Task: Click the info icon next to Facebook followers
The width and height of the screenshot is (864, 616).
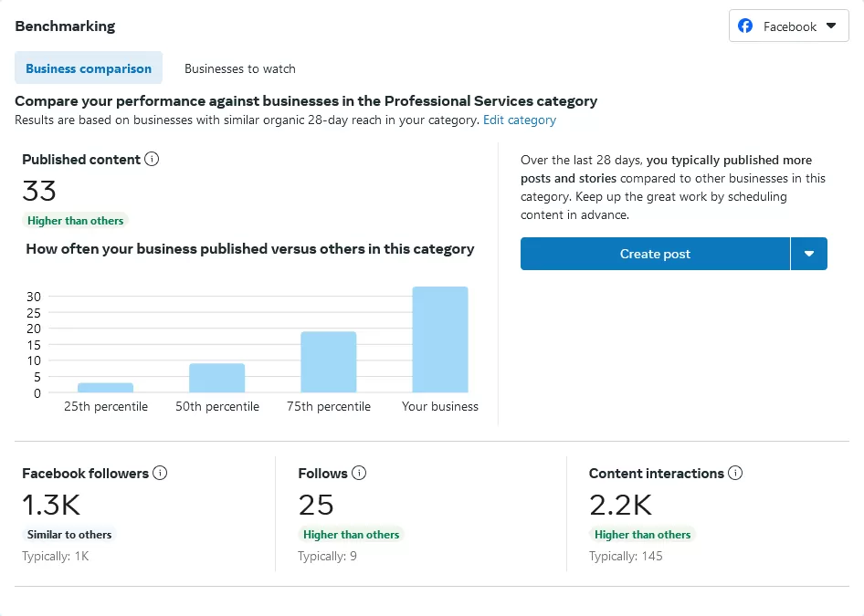Action: click(x=160, y=474)
